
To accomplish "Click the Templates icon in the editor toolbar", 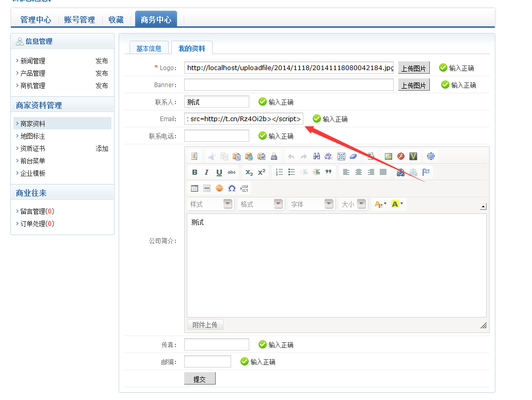I will coord(194,156).
